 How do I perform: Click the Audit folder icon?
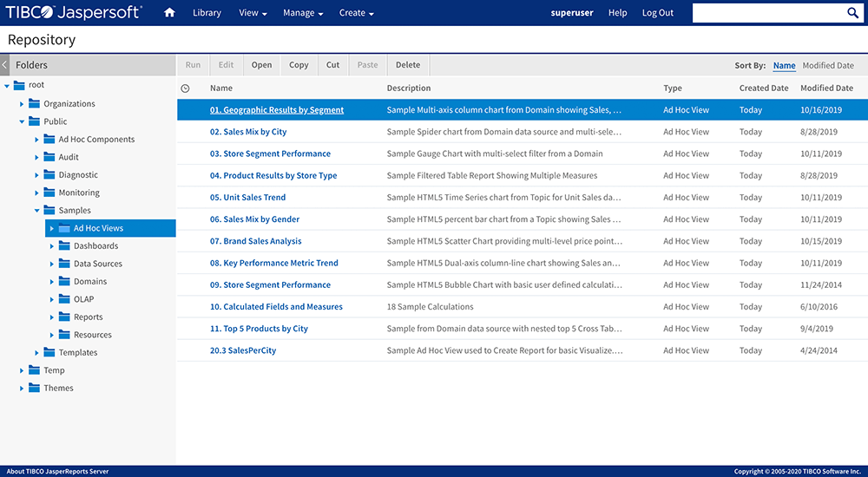pos(49,157)
